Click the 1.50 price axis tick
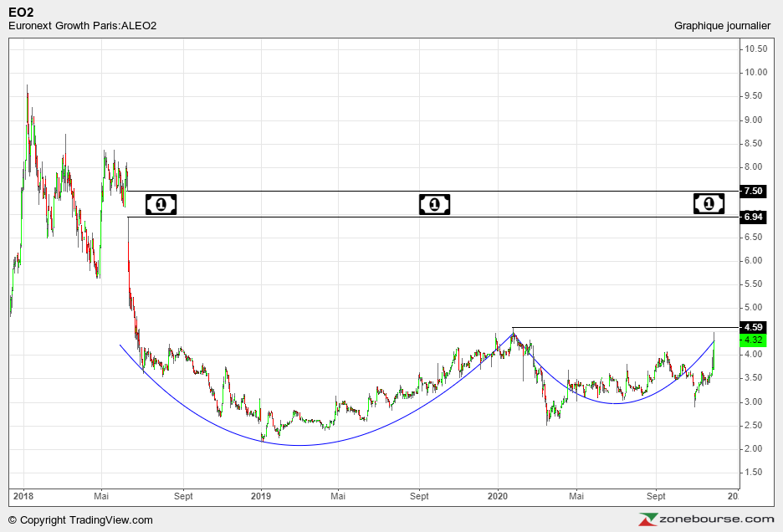Image resolution: width=783 pixels, height=532 pixels. coord(754,472)
